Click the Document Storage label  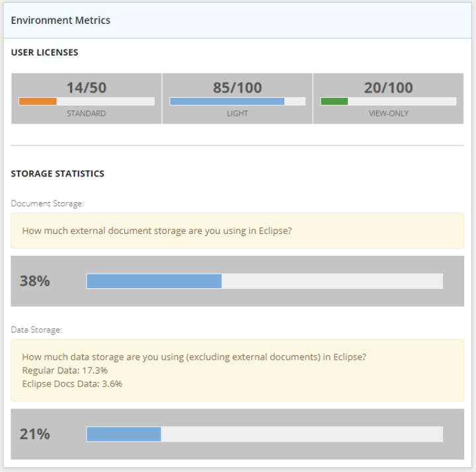(x=48, y=204)
